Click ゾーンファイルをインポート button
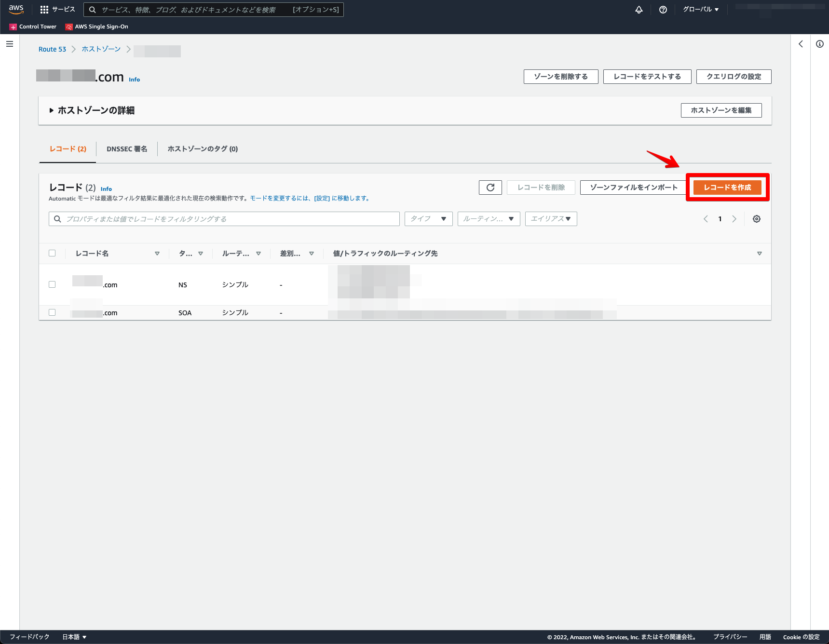Screen dimensions: 829x644 (x=634, y=188)
